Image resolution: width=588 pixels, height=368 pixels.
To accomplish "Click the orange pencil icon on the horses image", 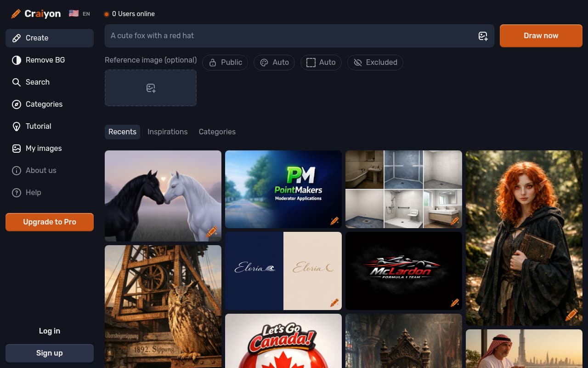I will [212, 232].
